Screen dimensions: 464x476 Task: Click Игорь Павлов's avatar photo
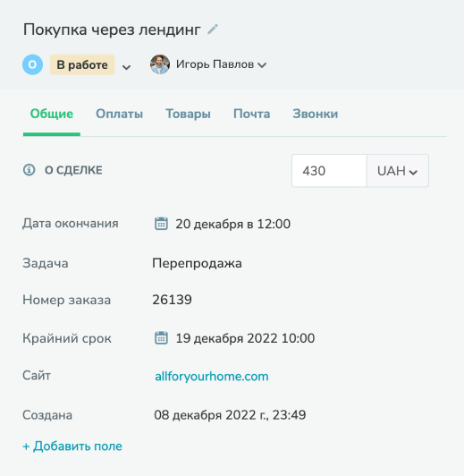(x=160, y=64)
